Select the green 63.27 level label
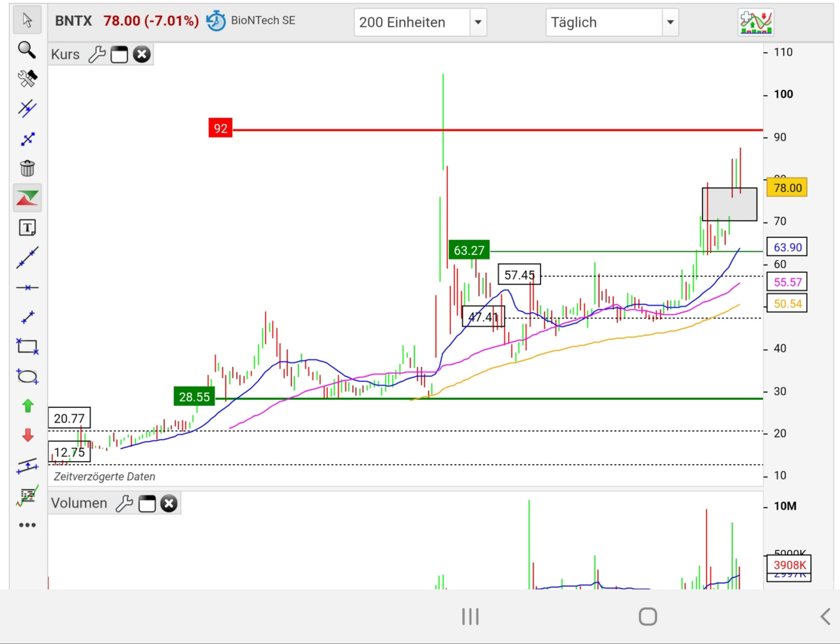Viewport: 840px width, 644px height. (x=469, y=250)
